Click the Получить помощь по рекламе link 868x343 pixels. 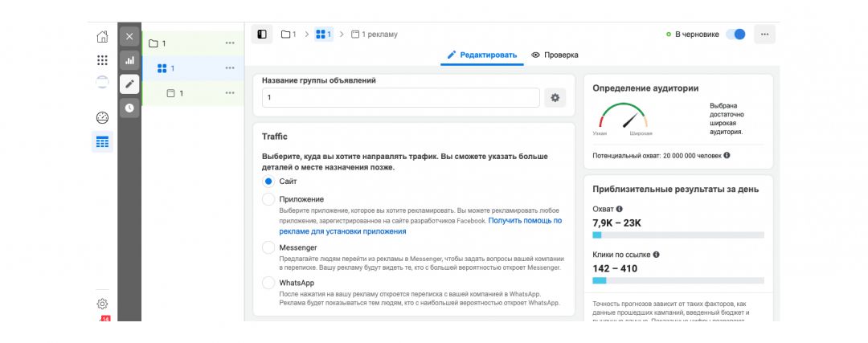[525, 220]
